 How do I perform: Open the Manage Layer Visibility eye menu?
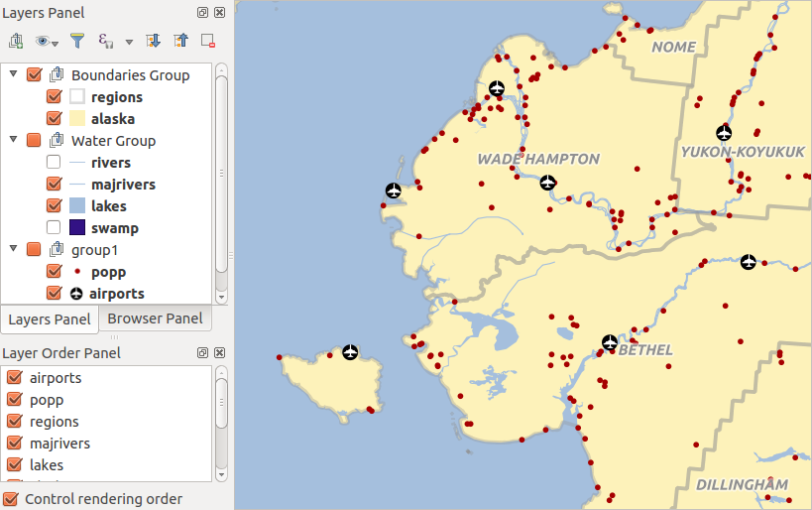[x=46, y=41]
